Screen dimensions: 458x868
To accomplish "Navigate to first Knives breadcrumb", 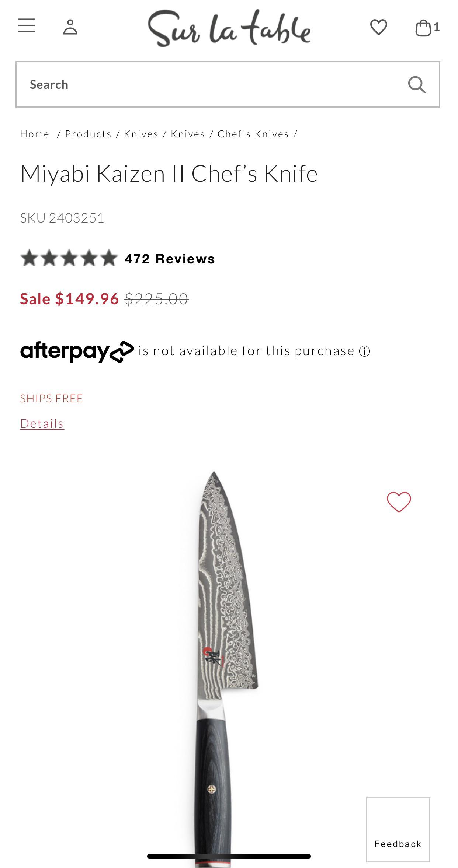I will [141, 134].
